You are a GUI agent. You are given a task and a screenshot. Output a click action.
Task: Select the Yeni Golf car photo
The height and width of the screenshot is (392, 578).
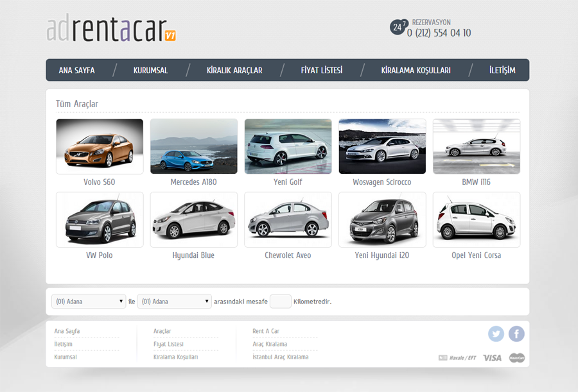[288, 146]
